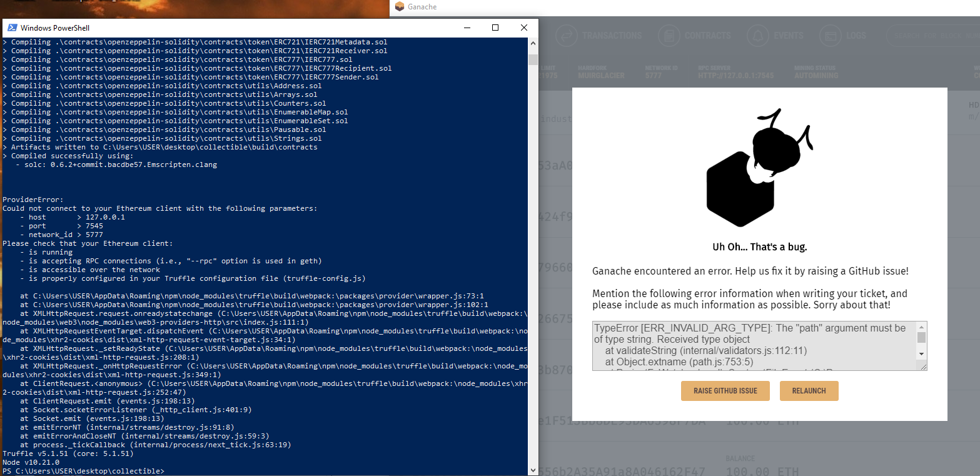Maximize the Windows PowerShell window
Viewport: 980px width, 476px height.
(495, 28)
